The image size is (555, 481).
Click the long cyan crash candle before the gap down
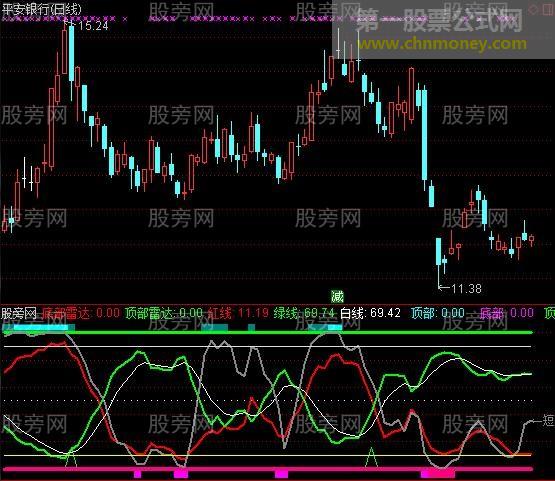(x=424, y=134)
